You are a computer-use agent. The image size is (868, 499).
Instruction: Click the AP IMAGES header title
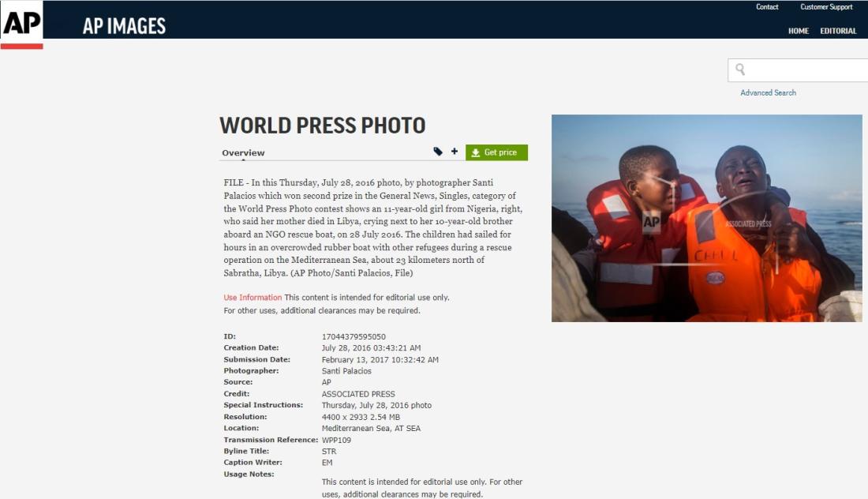[x=124, y=26]
